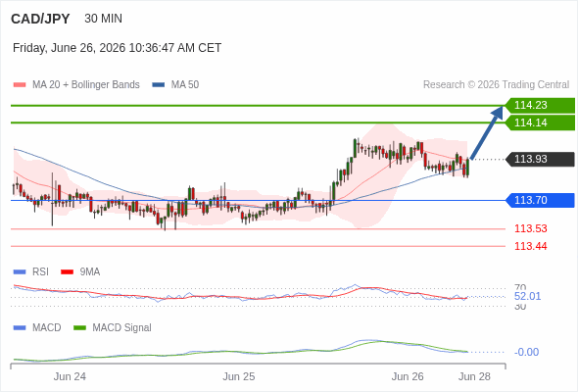
Task: Click the 113.93 current price tag
Action: 540,159
